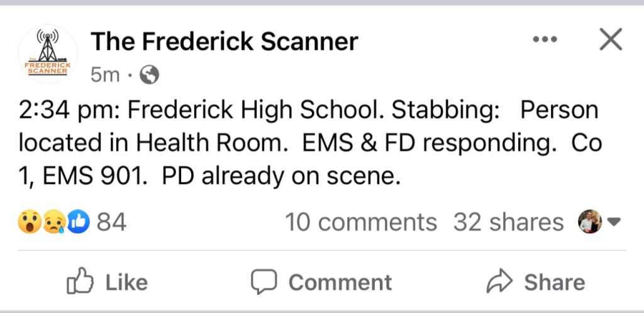Open the 10 comments link
Viewport: 644px width, 313px height.
pos(360,222)
